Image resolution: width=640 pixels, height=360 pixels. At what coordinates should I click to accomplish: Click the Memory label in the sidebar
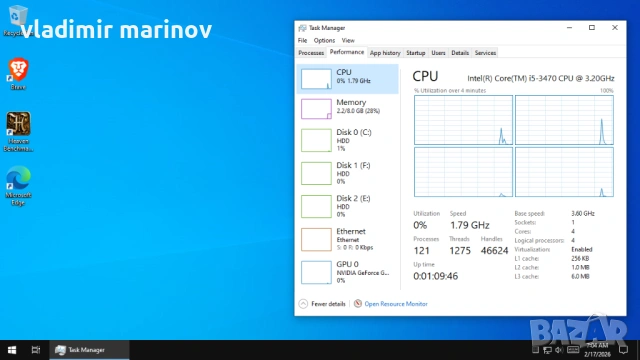click(x=351, y=102)
